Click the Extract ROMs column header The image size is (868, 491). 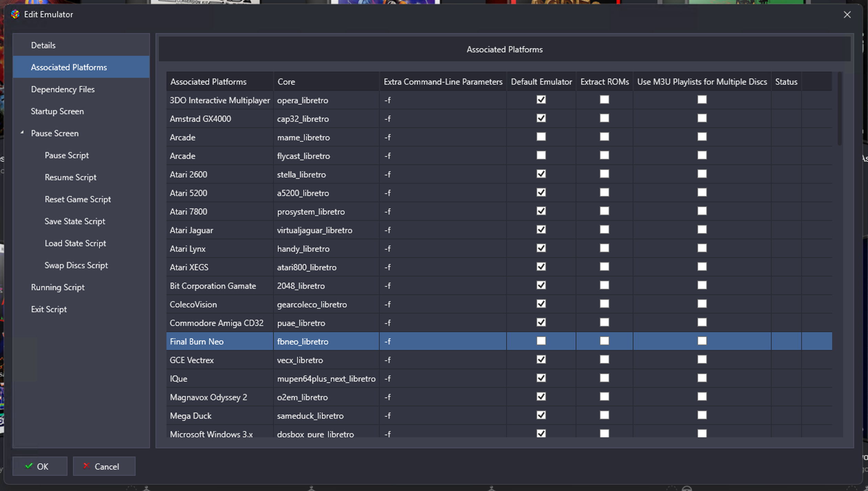tap(605, 81)
